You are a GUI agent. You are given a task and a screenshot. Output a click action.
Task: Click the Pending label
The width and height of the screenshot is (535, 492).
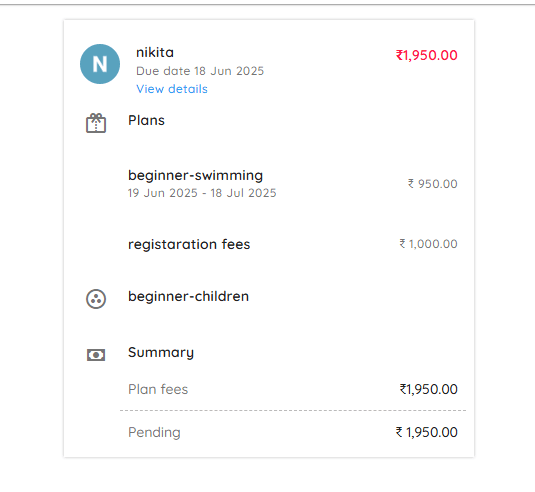154,432
